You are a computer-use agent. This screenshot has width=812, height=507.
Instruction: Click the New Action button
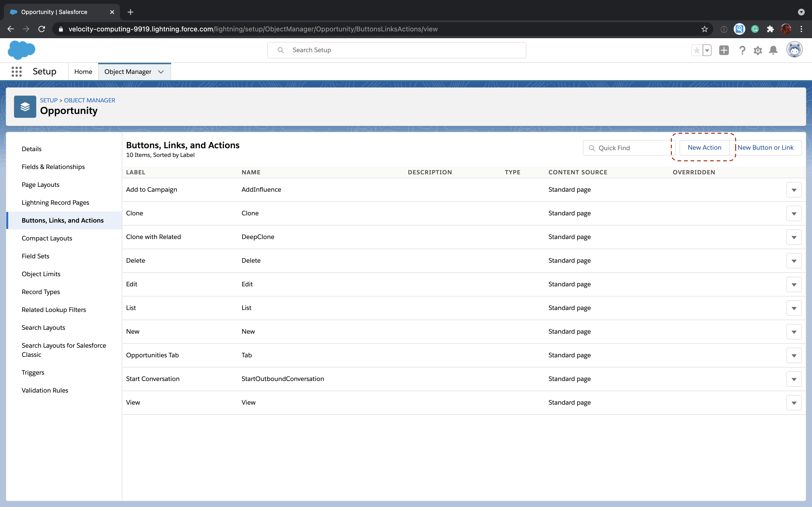(704, 147)
